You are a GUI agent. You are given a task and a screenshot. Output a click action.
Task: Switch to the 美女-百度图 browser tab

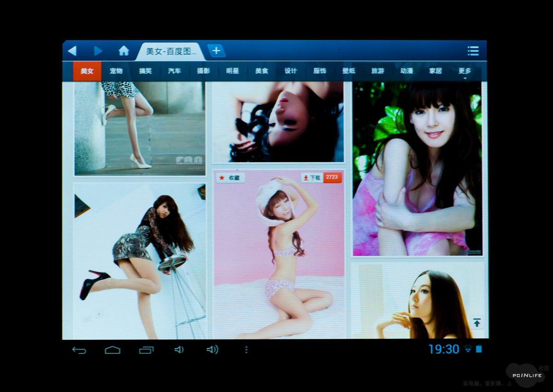pos(170,52)
